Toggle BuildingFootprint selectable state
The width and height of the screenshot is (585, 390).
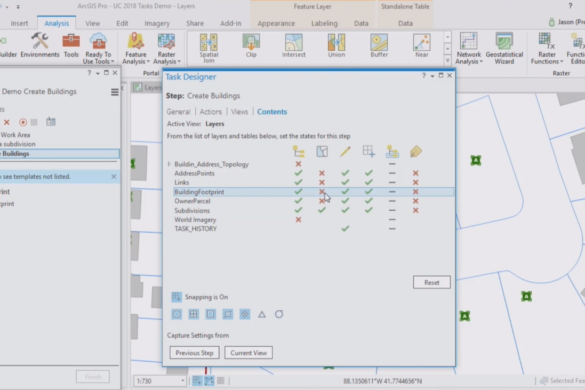(322, 192)
